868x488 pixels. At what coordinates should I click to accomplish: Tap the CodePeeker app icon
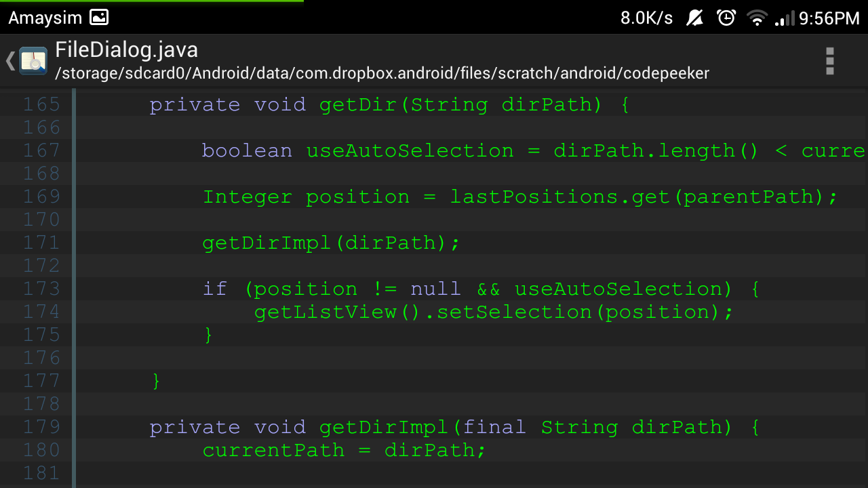(x=33, y=61)
